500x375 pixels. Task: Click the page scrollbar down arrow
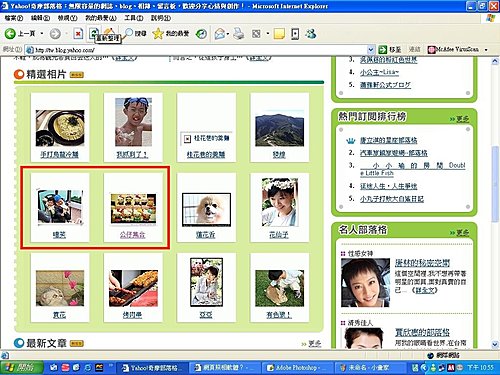pos(495,344)
